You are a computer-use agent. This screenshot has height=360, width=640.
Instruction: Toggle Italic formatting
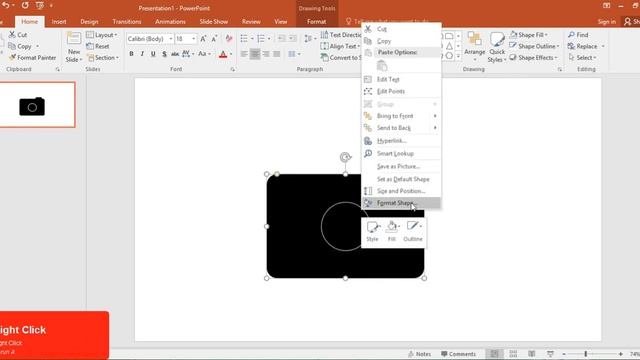(142, 54)
